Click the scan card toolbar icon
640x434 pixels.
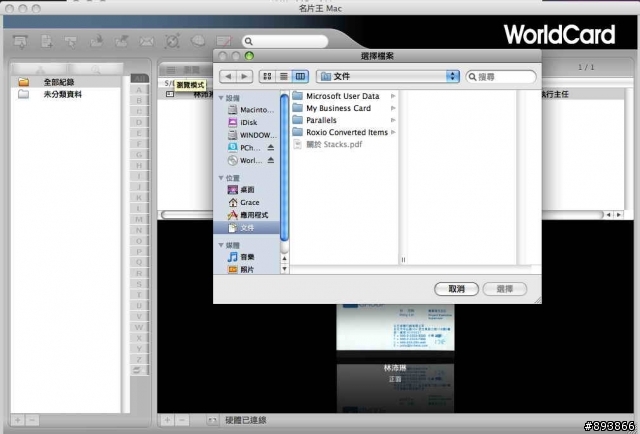pos(20,42)
